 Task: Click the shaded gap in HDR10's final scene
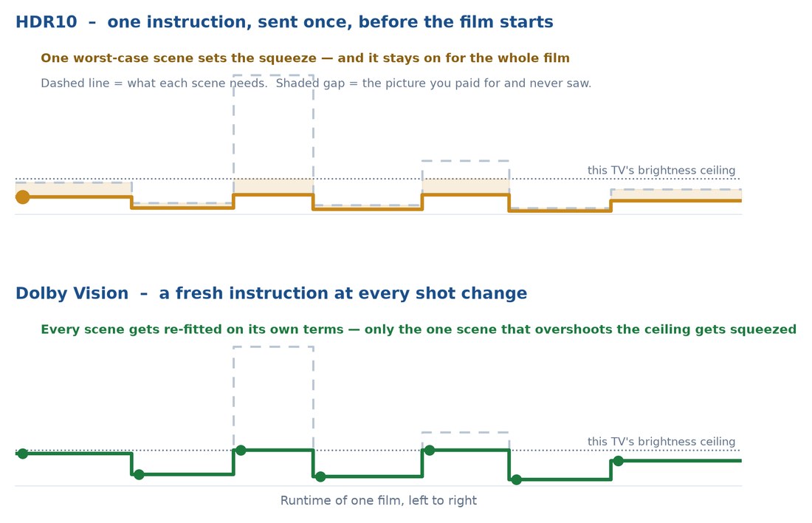[676, 194]
